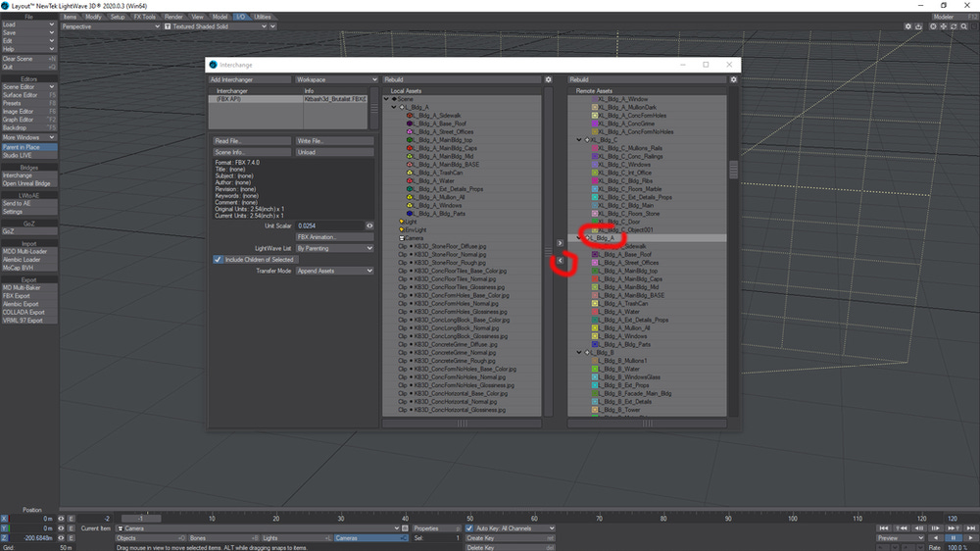
Task: Toggle the X axis channel button
Action: tap(4, 519)
